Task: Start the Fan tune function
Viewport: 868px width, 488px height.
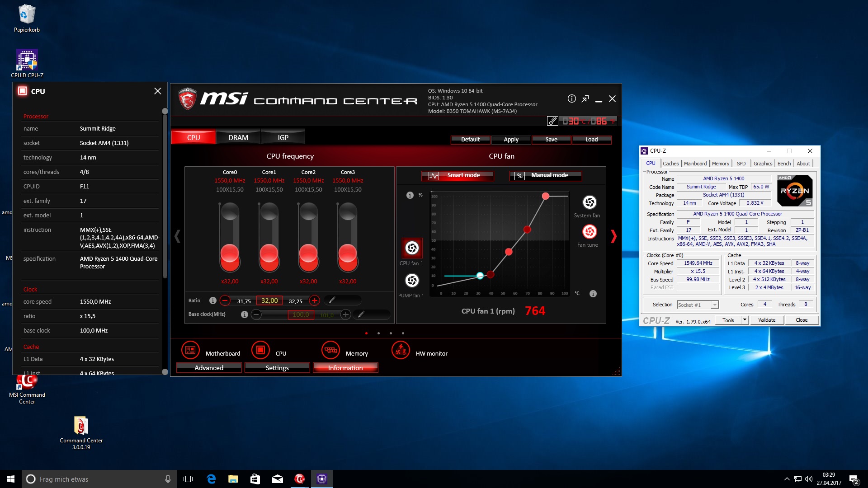Action: point(589,232)
